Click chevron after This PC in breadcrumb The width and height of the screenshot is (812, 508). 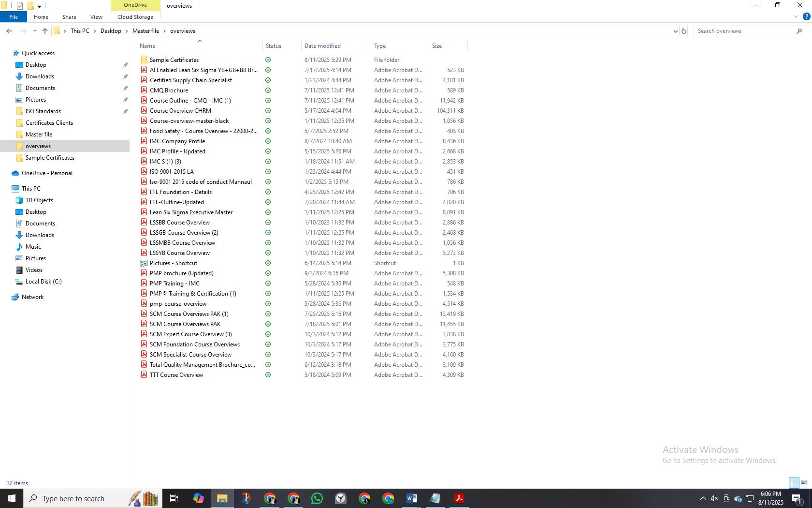(x=95, y=31)
